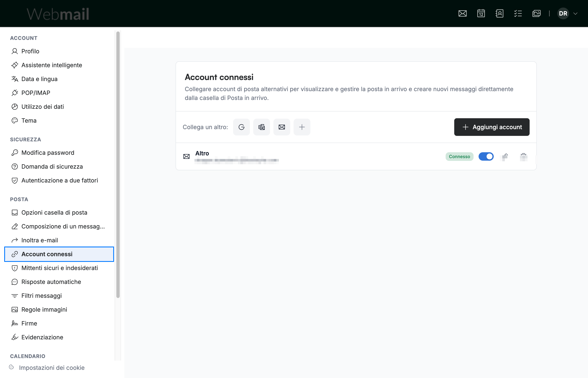This screenshot has width=588, height=378.
Task: Click the plus icon next to mail providers
Action: coord(302,127)
